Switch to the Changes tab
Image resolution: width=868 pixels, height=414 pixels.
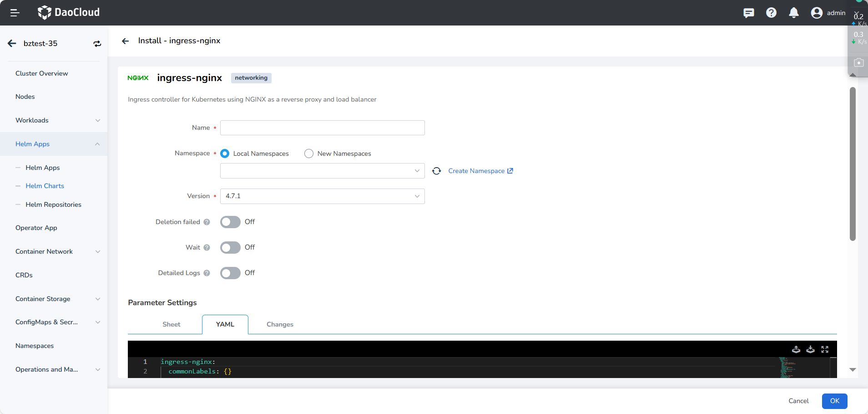(x=280, y=324)
